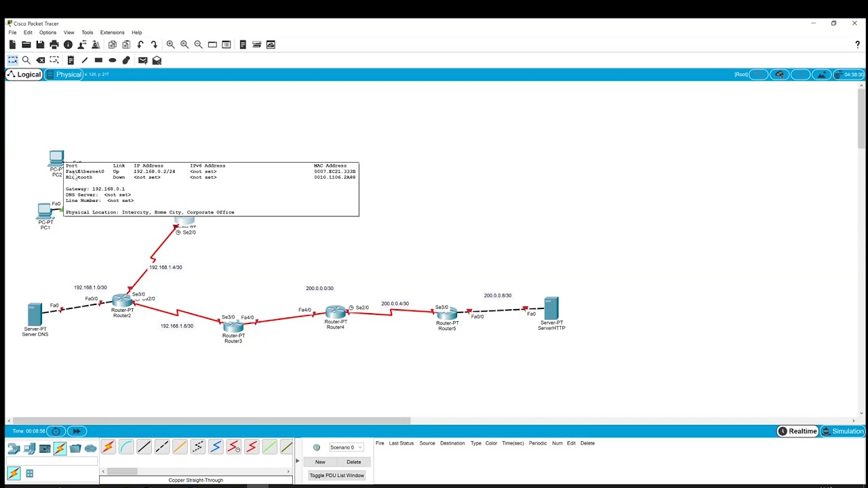Expand the PDU panel arrow
Screen dimensions: 868x488
coord(297,462)
